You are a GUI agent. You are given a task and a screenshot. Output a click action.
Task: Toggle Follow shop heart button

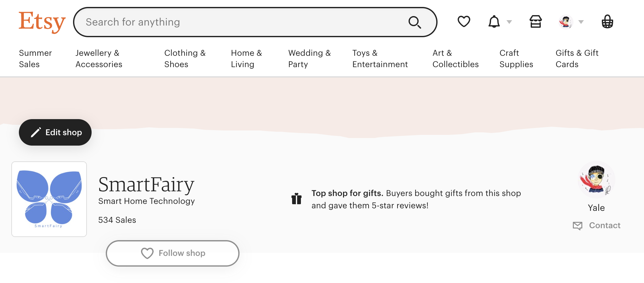coord(172,253)
